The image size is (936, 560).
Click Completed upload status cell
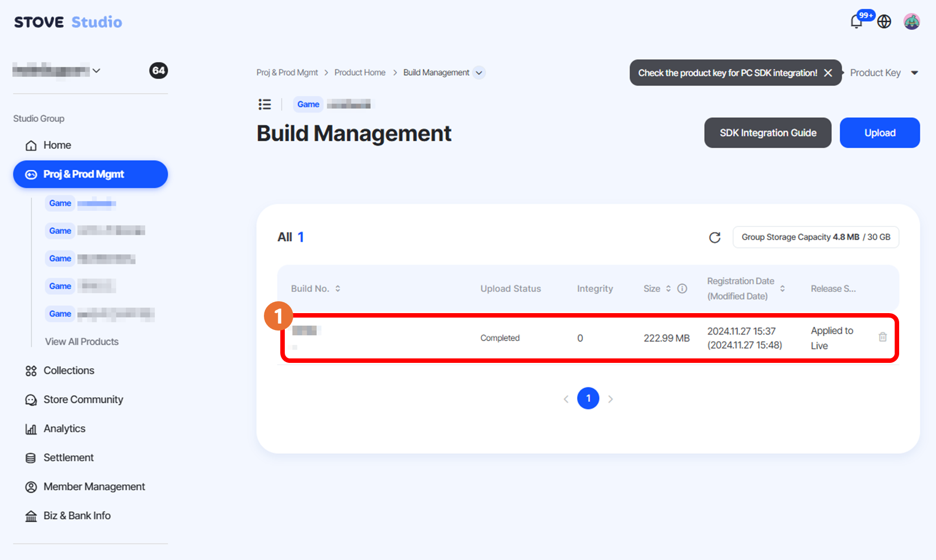(x=500, y=338)
